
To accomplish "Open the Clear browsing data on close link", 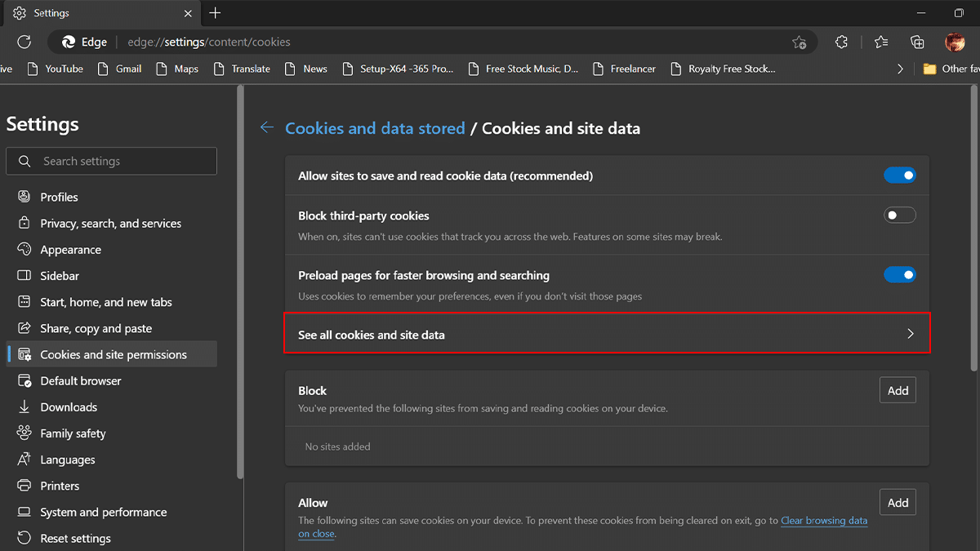I will 824,520.
